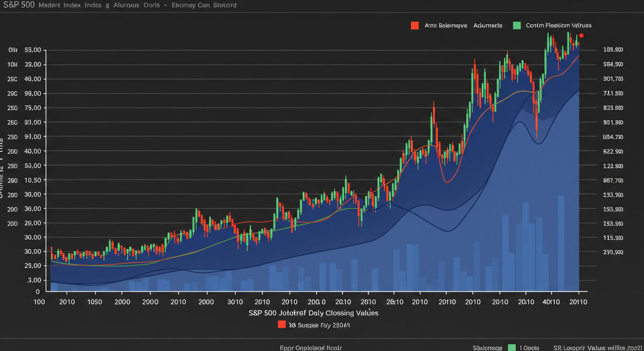Click the green swatch in the top legend
Image resolution: width=644 pixels, height=351 pixels.
tap(517, 26)
